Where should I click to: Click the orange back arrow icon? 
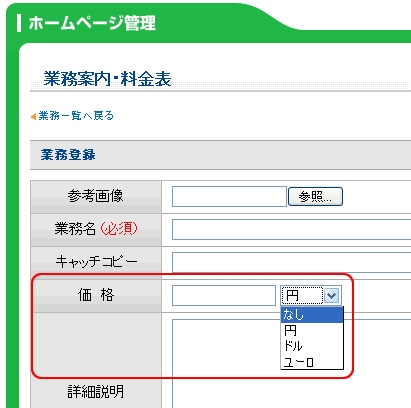(x=33, y=116)
